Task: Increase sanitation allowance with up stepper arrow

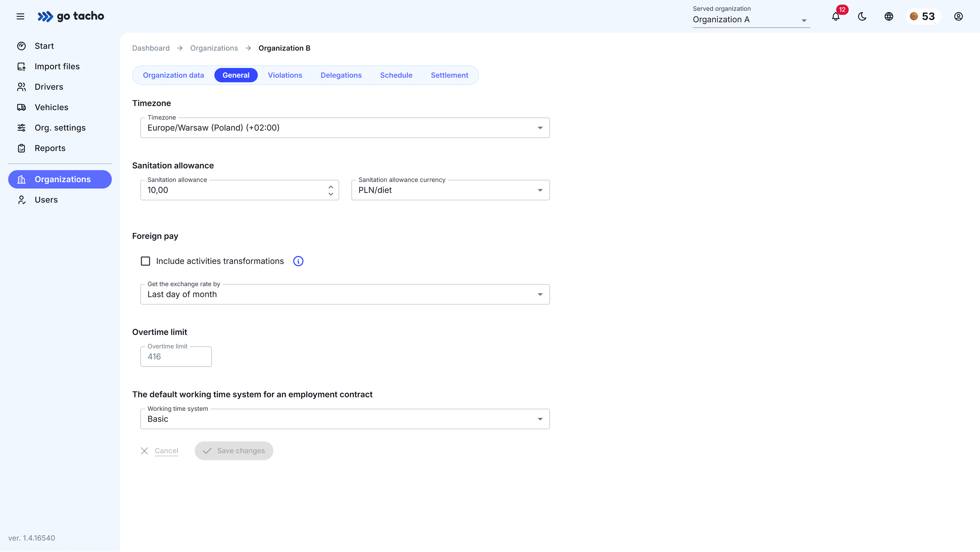Action: (x=330, y=186)
